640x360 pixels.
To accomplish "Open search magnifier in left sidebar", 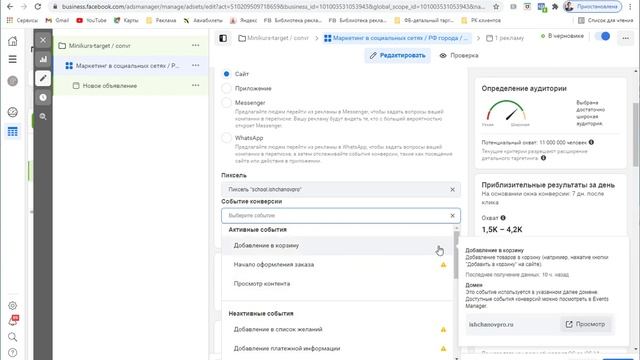I will 13,337.
